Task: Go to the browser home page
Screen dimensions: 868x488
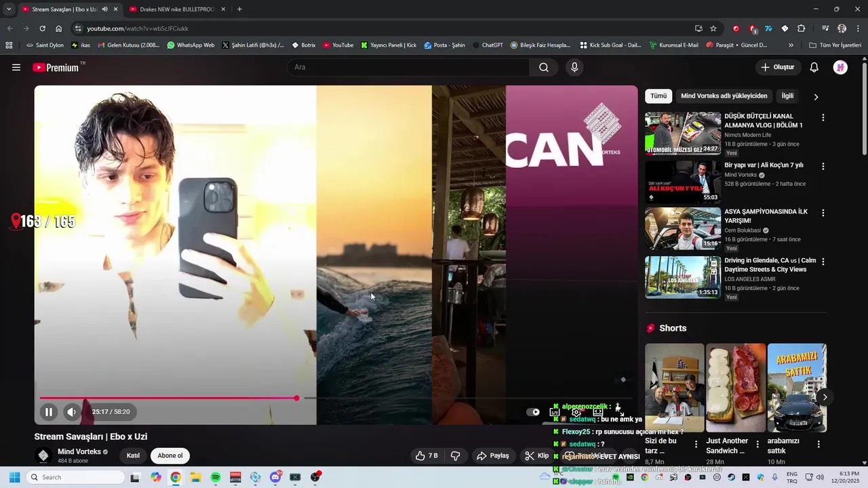Action: pyautogui.click(x=59, y=28)
